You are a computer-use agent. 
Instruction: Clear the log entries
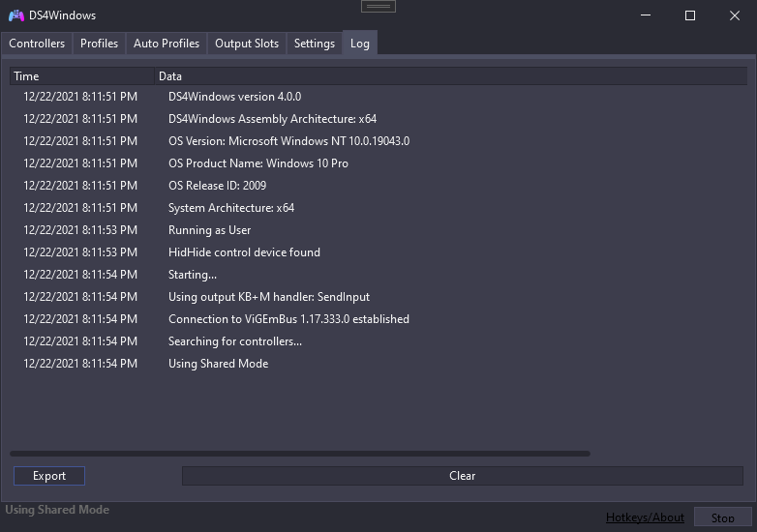[x=462, y=476]
